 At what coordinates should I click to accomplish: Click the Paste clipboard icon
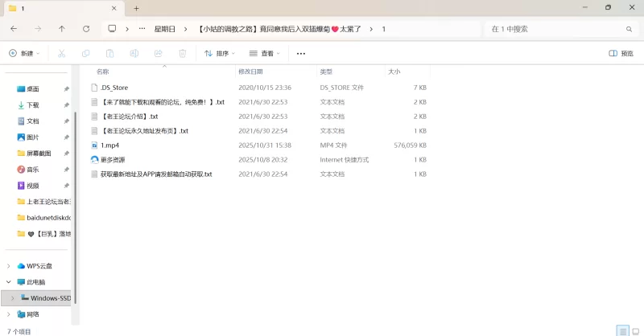tap(109, 54)
